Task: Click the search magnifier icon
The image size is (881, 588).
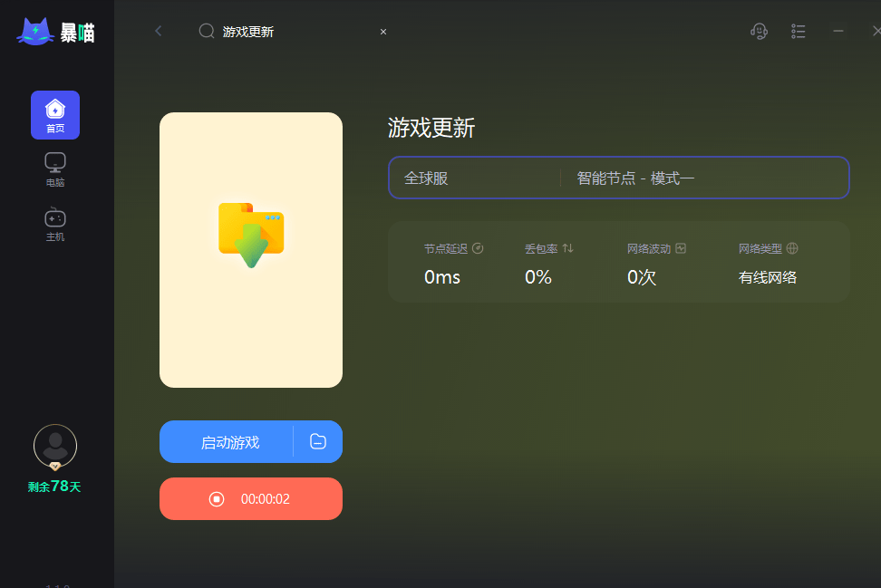Action: tap(207, 31)
